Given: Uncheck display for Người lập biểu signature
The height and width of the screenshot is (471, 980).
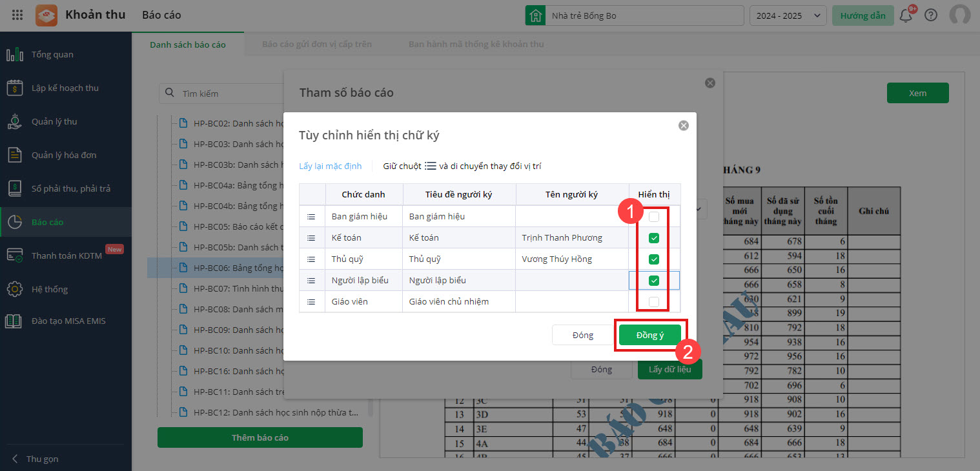Looking at the screenshot, I should 654,281.
